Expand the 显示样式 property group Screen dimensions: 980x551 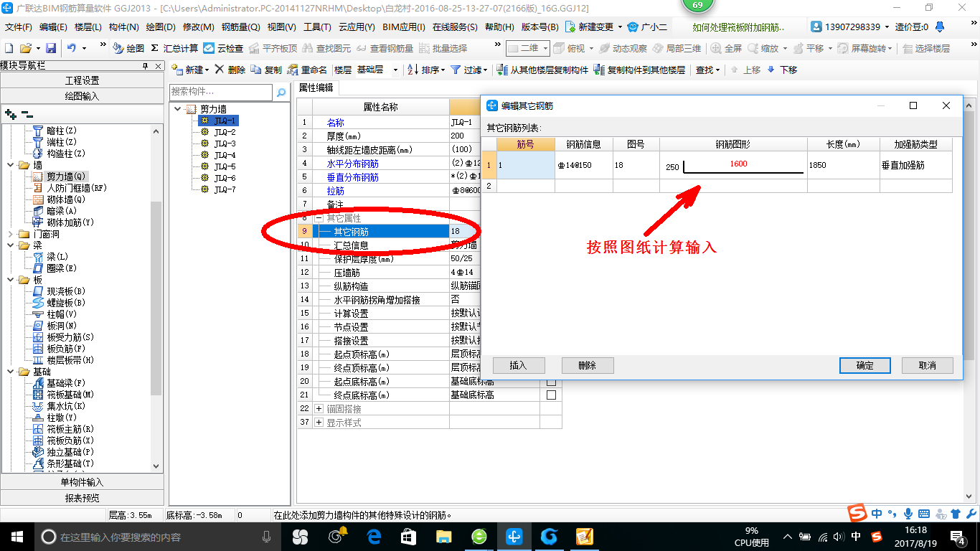(x=319, y=423)
